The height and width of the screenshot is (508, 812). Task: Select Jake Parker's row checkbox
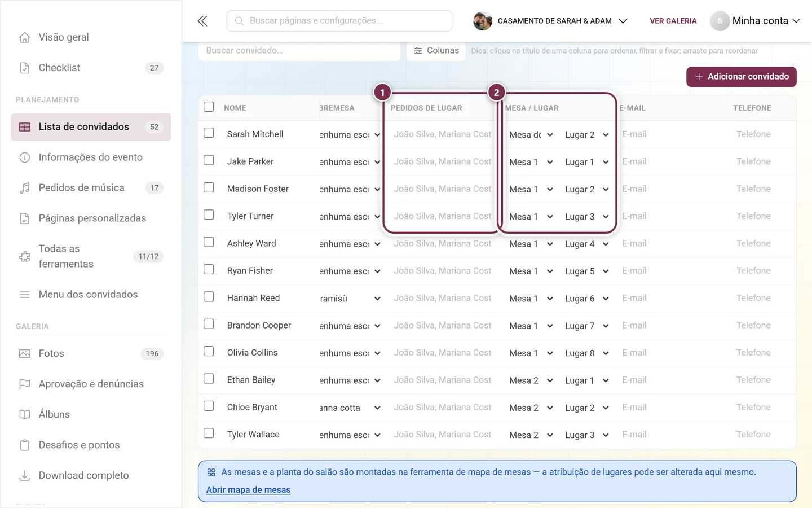(209, 160)
